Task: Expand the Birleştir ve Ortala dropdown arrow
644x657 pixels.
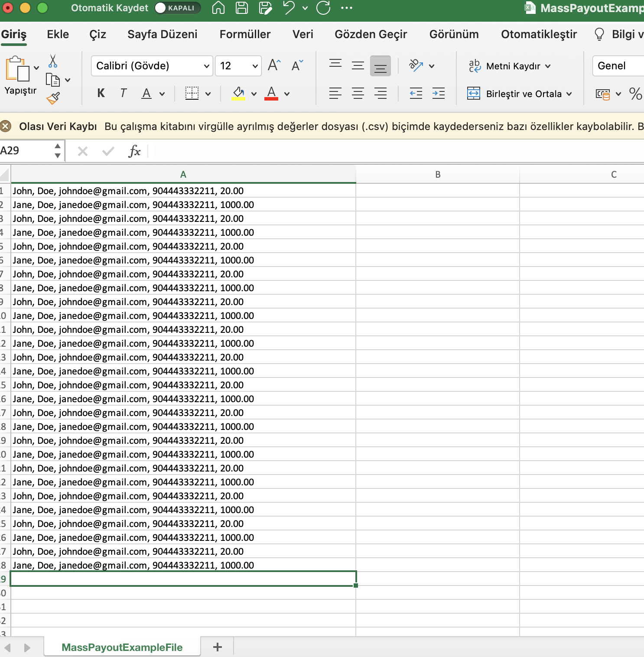Action: [569, 94]
